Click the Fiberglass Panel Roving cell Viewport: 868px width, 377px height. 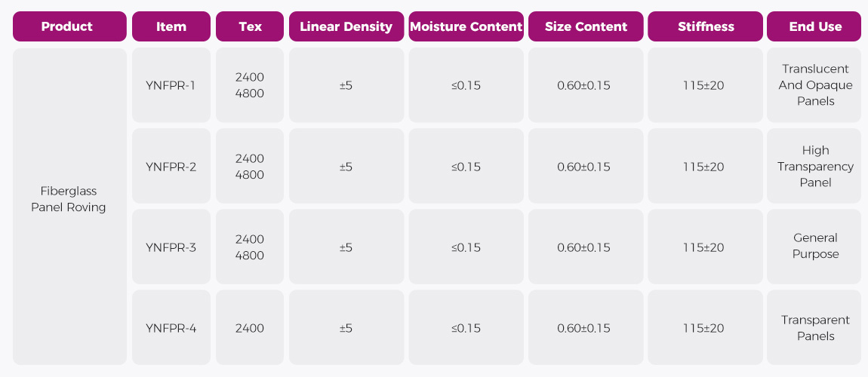[x=69, y=200]
